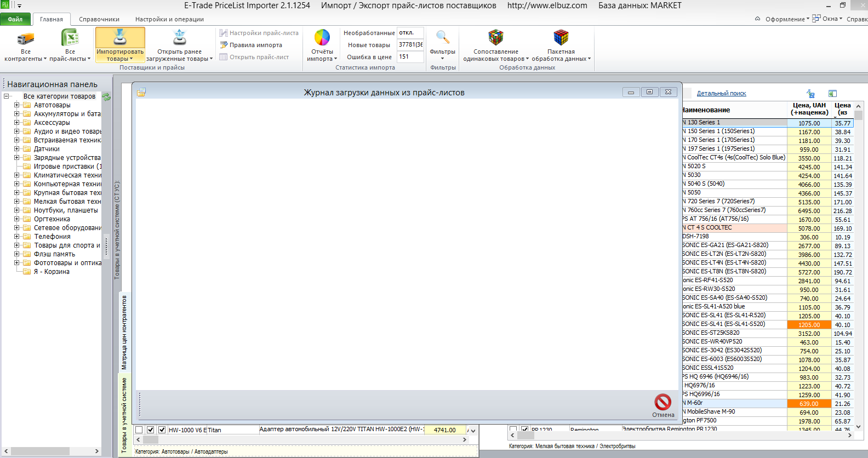This screenshot has width=868, height=458.
Task: Toggle first unchecked checkbox in HW-1000 row
Action: coord(139,430)
